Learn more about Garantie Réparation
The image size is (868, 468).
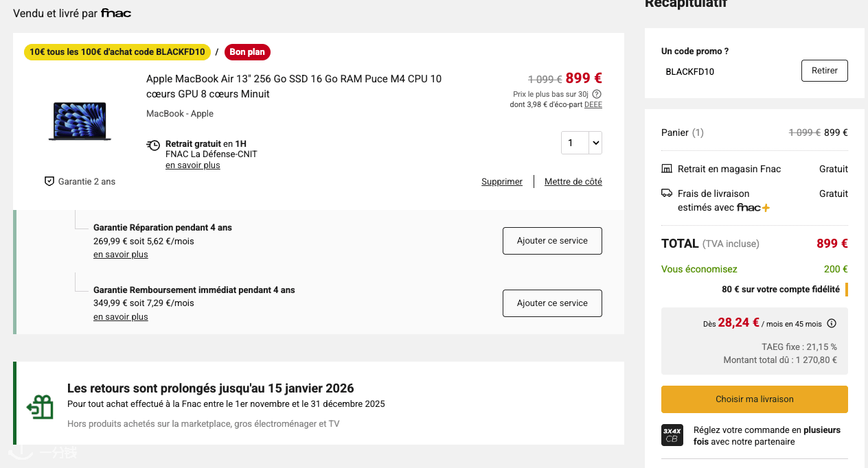(x=121, y=255)
